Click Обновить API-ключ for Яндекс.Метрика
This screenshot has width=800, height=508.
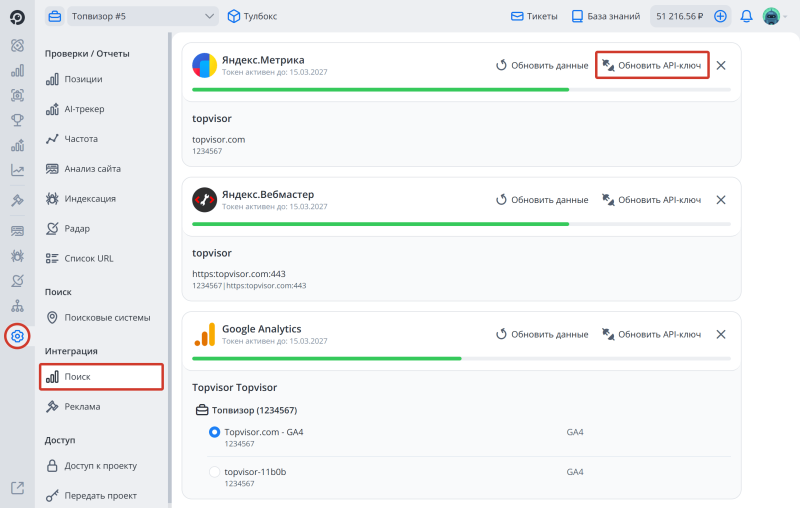[652, 65]
